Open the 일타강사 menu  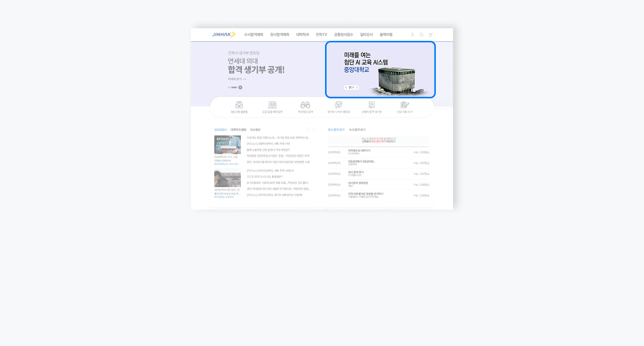pos(366,35)
